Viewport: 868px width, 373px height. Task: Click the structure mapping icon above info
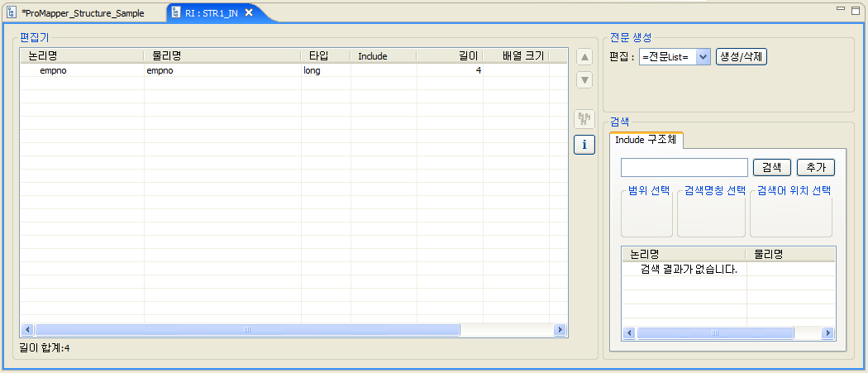tap(584, 118)
